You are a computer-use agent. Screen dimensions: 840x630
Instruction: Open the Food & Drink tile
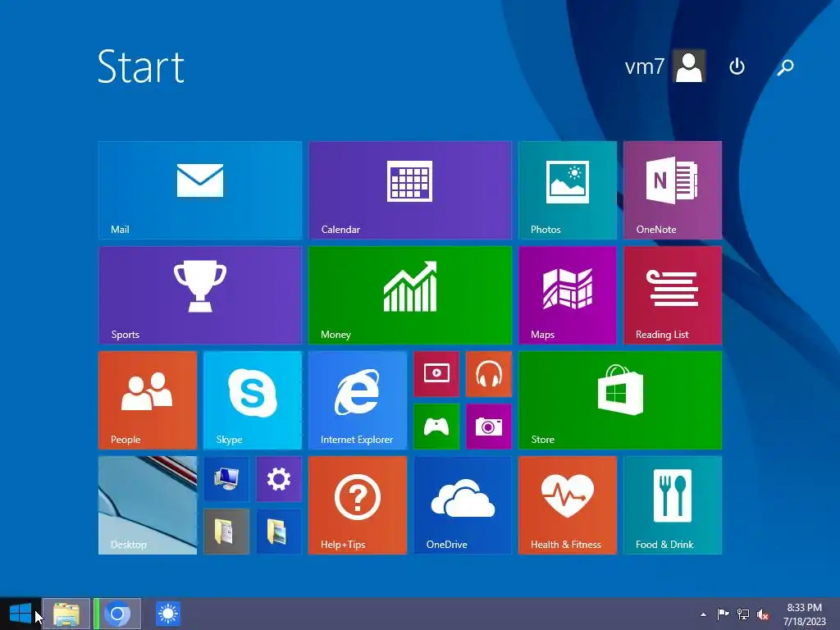click(673, 505)
